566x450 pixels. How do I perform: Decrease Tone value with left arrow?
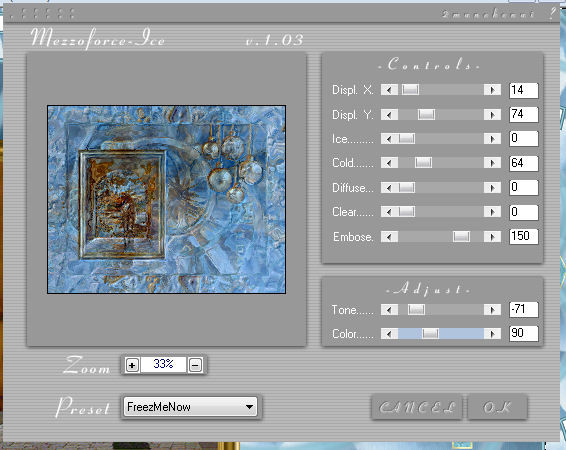[389, 310]
